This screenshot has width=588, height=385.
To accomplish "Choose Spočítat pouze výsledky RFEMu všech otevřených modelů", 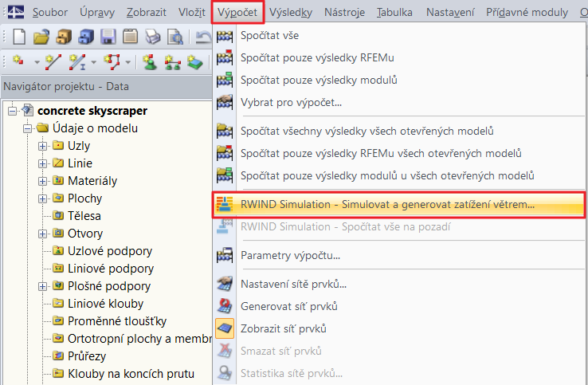I will pos(399,153).
